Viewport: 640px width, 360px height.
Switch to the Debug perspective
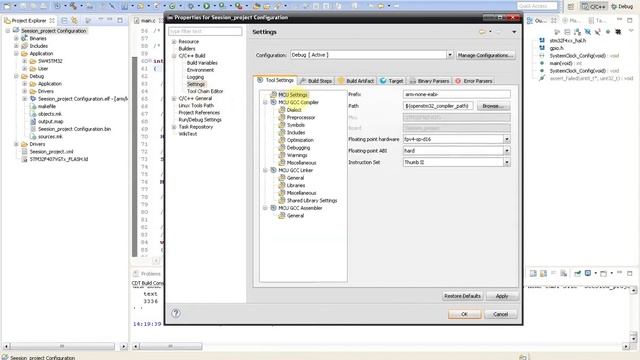coord(622,7)
